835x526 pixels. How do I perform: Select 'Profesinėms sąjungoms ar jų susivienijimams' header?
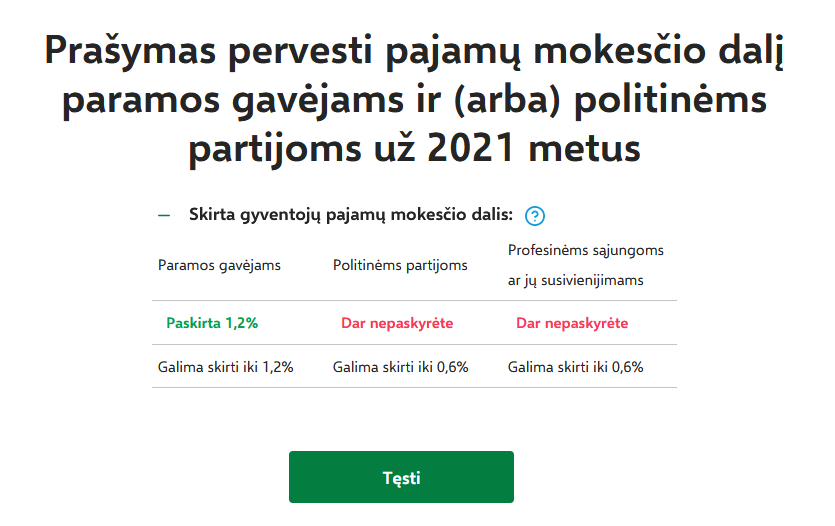click(586, 265)
